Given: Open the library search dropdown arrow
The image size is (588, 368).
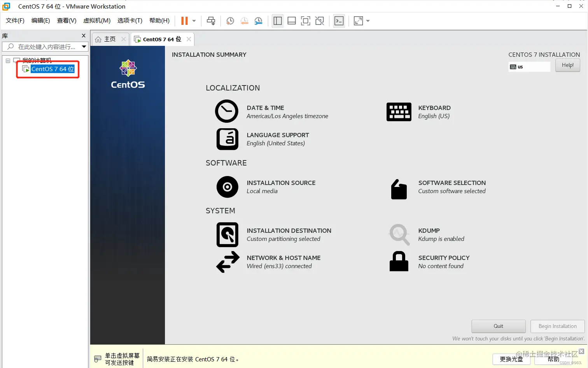Looking at the screenshot, I should click(x=84, y=47).
